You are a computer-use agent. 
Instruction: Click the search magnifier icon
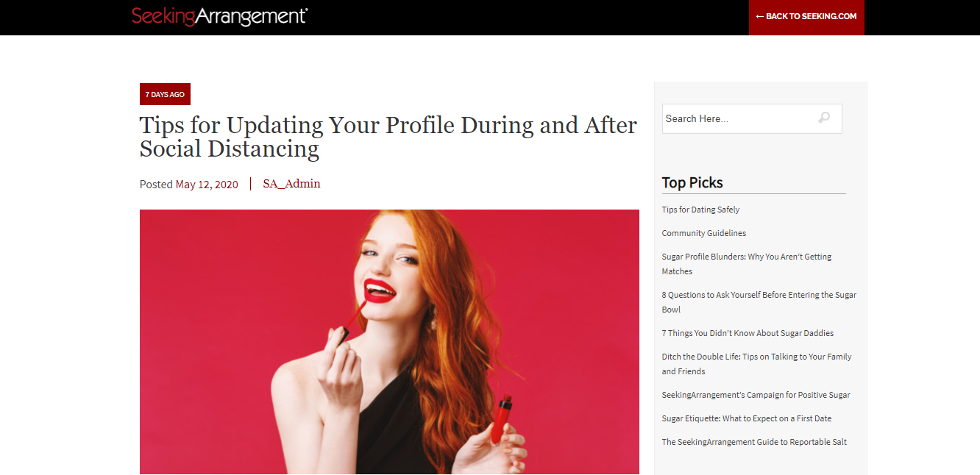(x=824, y=118)
